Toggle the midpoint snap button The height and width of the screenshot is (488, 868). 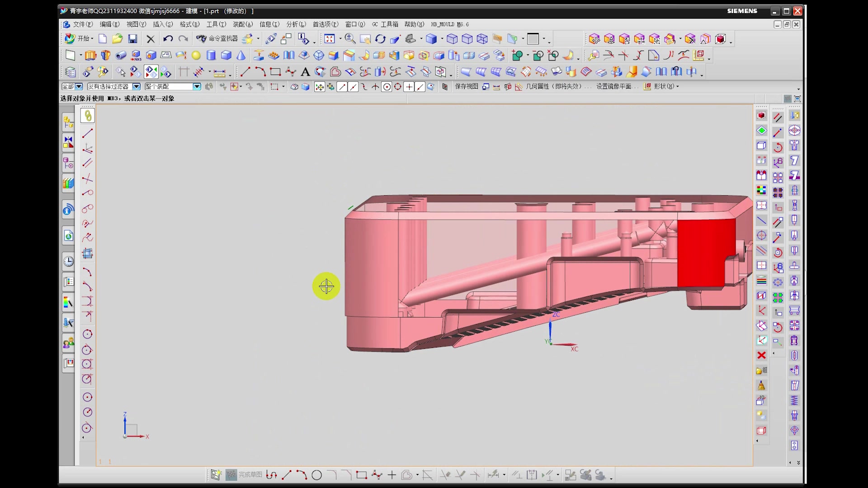pyautogui.click(x=353, y=87)
